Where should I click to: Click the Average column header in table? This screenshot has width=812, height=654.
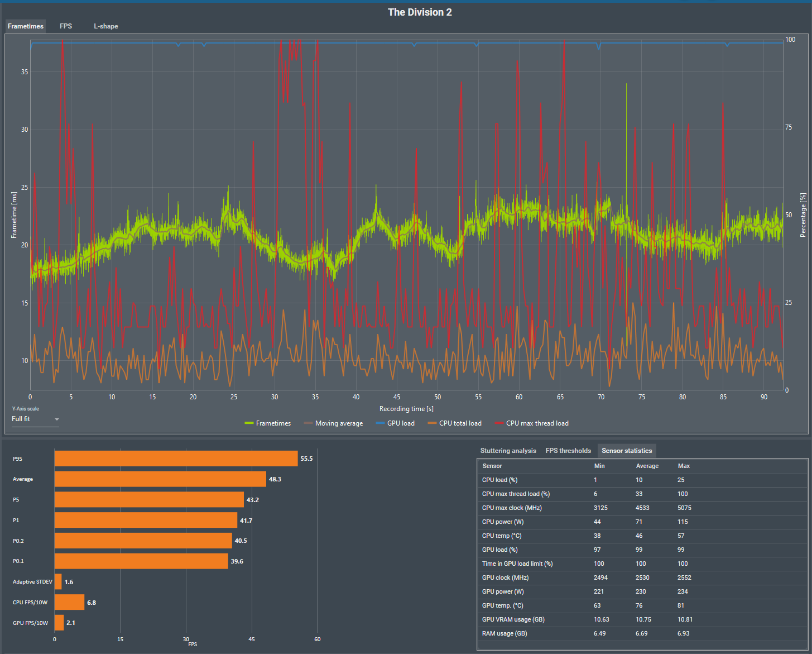click(647, 466)
